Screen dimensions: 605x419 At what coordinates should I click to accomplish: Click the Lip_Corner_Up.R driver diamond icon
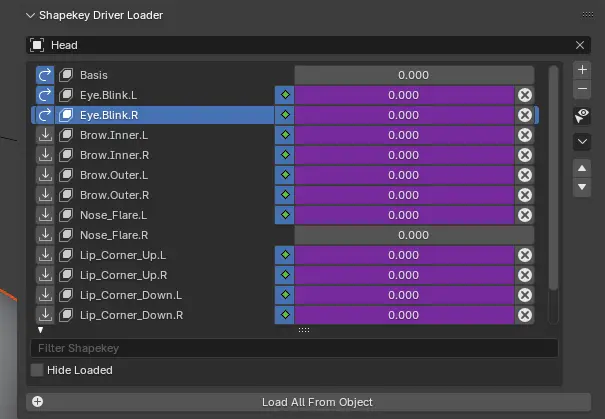point(285,275)
